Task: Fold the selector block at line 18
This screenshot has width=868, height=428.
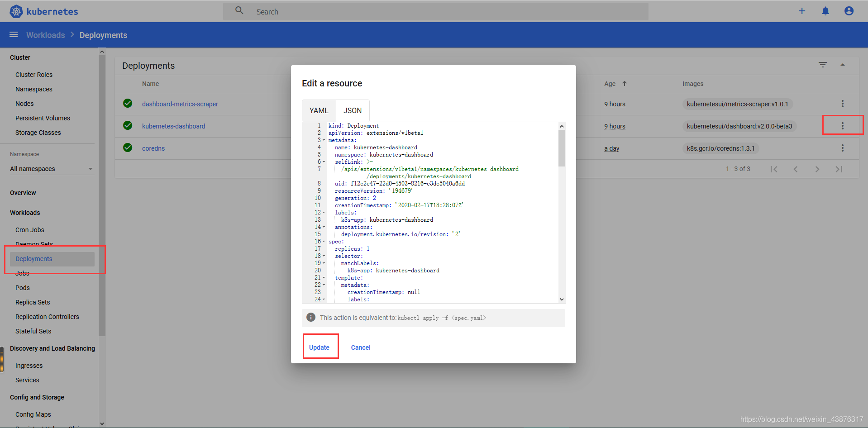Action: coord(324,256)
